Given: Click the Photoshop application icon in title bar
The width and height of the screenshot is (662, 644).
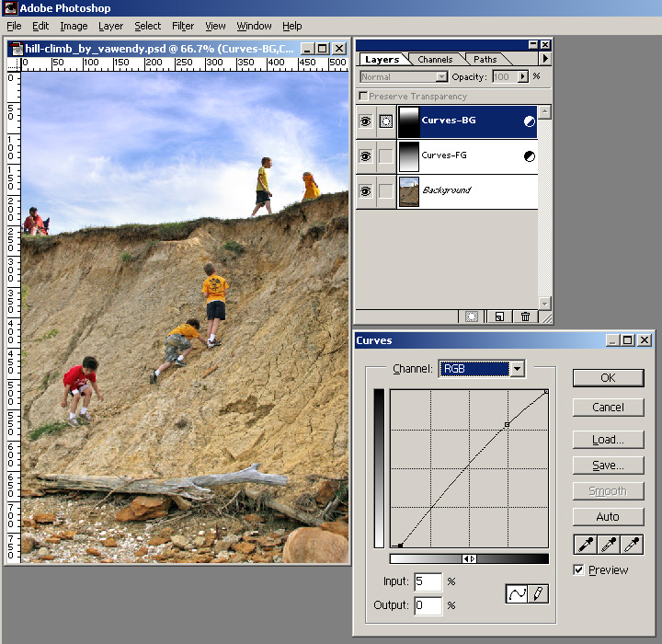Looking at the screenshot, I should (10, 8).
